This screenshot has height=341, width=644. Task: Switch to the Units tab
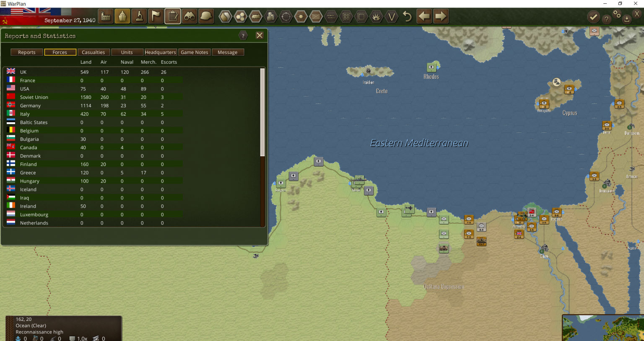click(x=127, y=52)
